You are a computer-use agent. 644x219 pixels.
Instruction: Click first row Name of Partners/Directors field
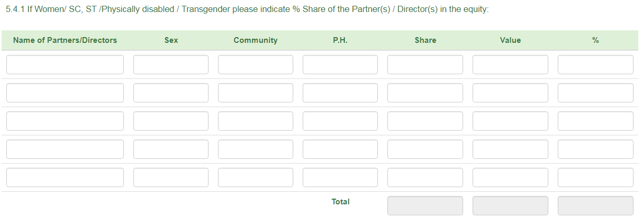tap(65, 65)
